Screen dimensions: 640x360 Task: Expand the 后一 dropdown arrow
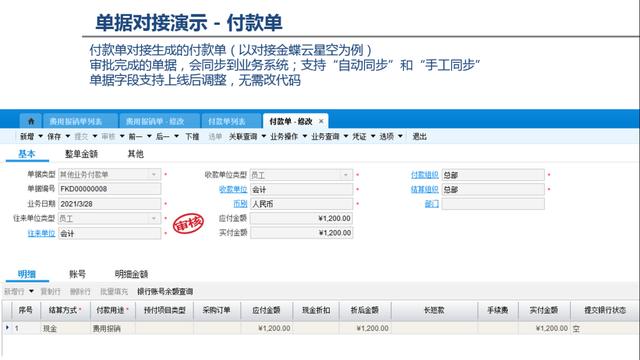coord(176,136)
